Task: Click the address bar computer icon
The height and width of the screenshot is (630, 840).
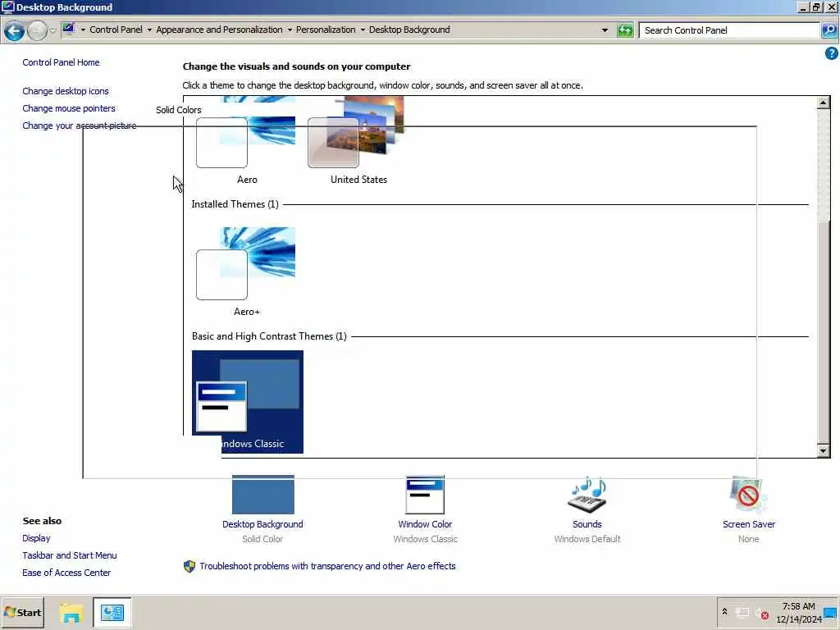Action: point(69,29)
